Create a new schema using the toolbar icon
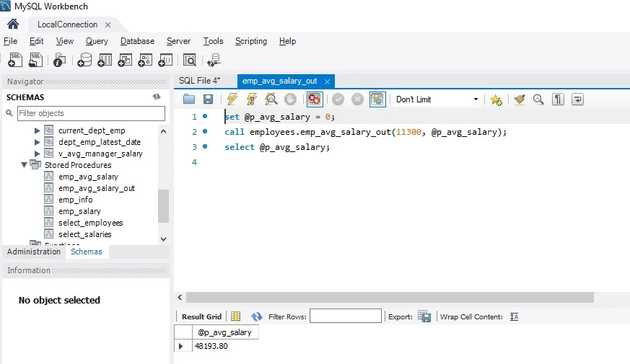 click(x=85, y=61)
